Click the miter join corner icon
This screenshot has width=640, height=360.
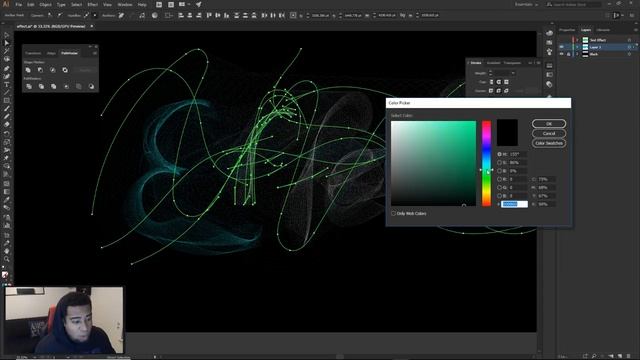(x=491, y=91)
